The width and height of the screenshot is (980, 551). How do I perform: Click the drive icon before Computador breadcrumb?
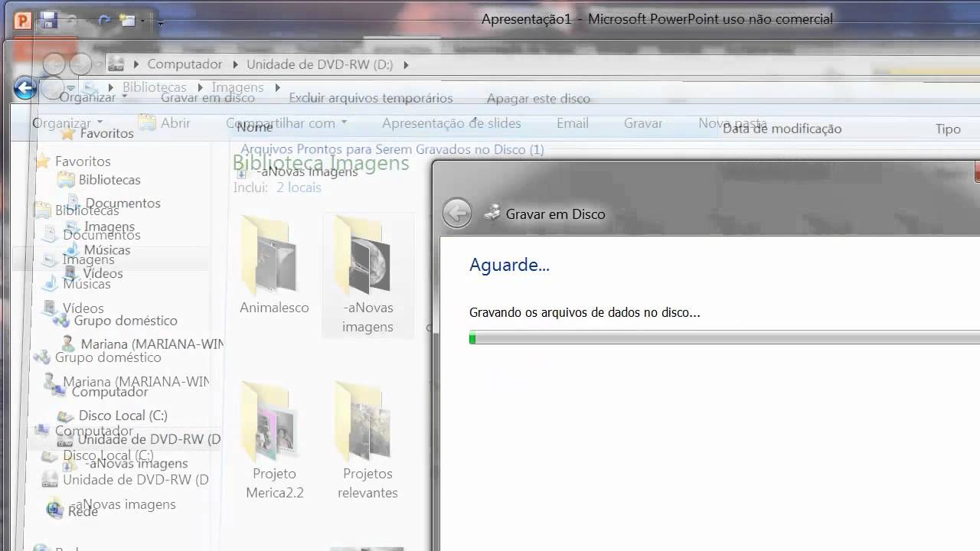(116, 64)
